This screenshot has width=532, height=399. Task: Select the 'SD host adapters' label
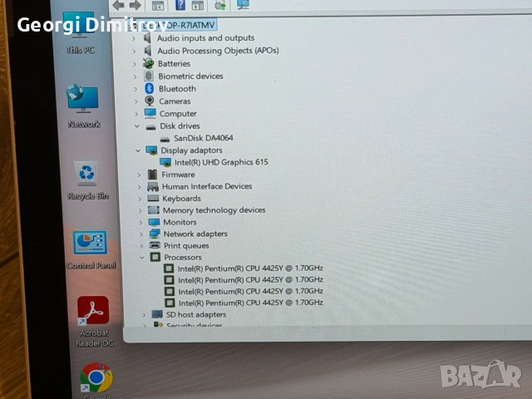(196, 314)
